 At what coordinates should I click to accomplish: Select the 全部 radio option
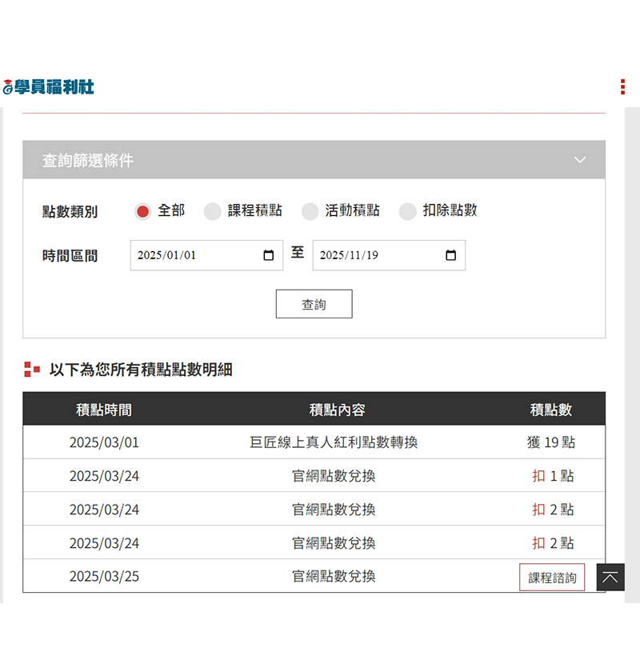pyautogui.click(x=143, y=211)
